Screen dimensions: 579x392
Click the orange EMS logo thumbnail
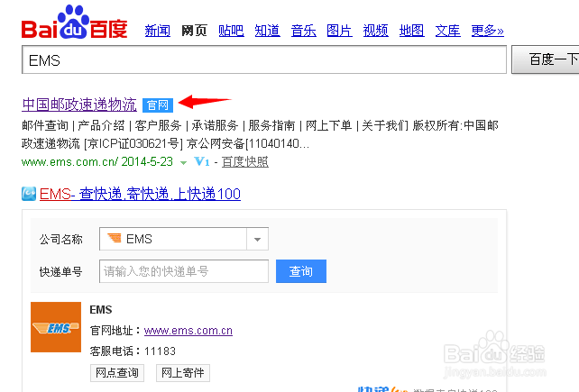point(56,327)
